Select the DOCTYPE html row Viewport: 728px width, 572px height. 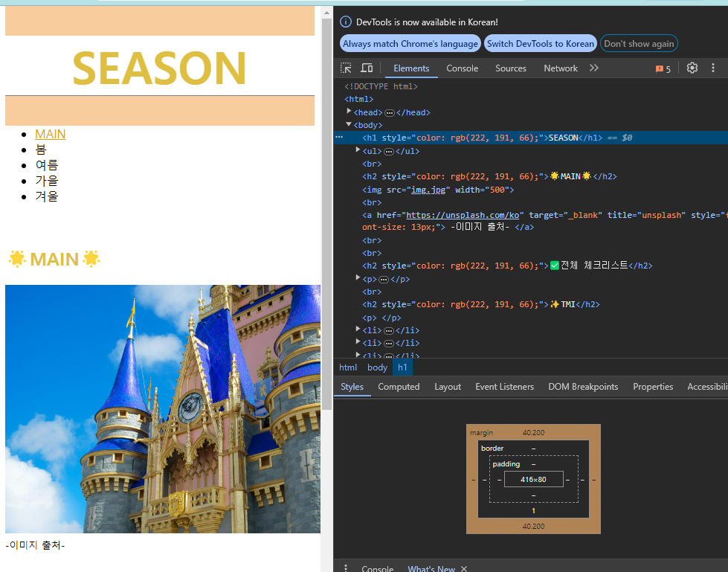point(381,86)
